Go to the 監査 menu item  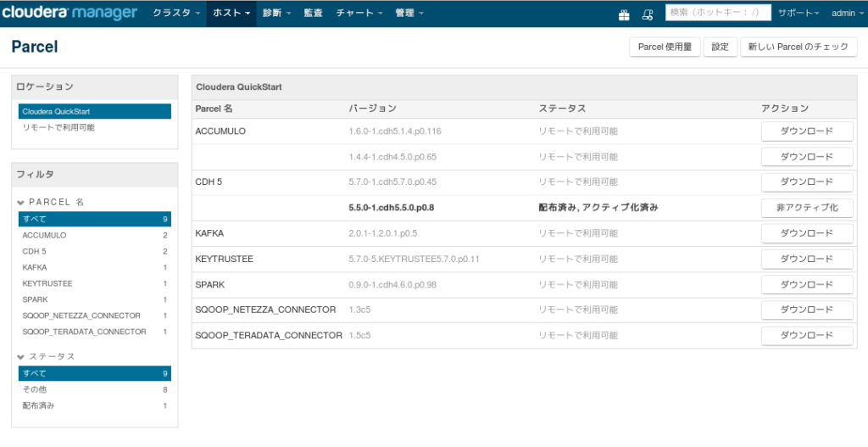[314, 14]
